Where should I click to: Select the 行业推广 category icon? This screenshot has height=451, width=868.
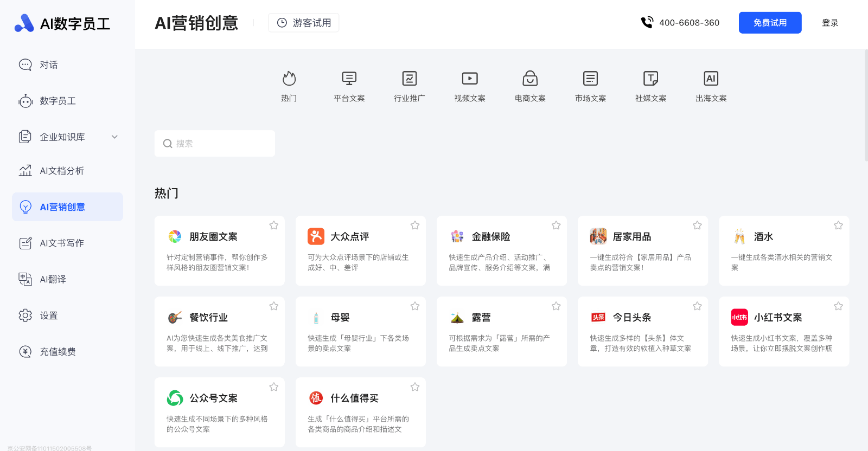(x=410, y=79)
